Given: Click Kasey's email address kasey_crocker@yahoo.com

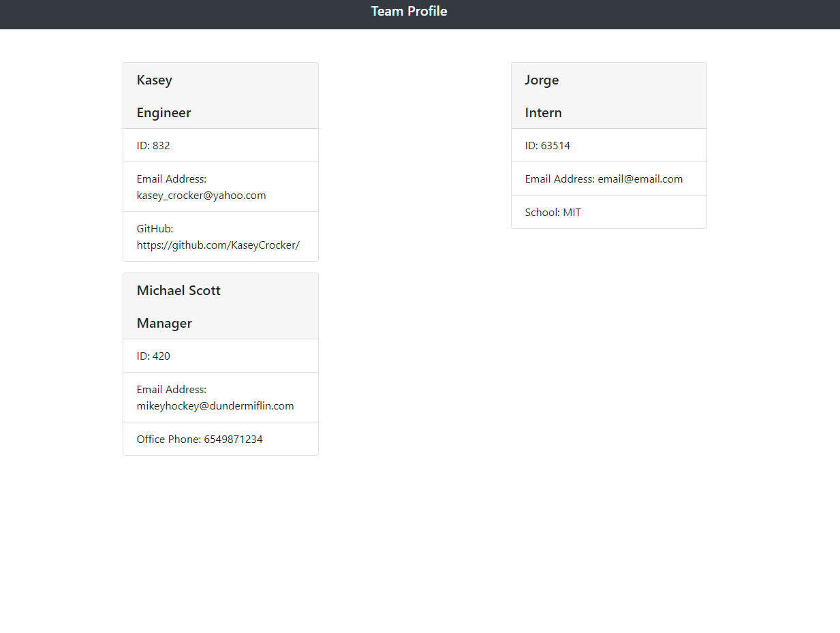Looking at the screenshot, I should click(x=201, y=195).
